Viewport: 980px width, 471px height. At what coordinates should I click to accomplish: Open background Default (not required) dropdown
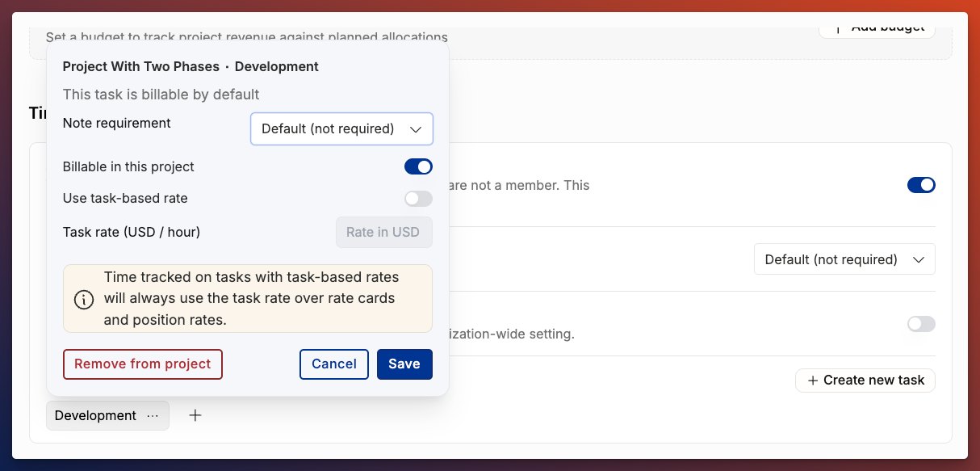click(844, 259)
